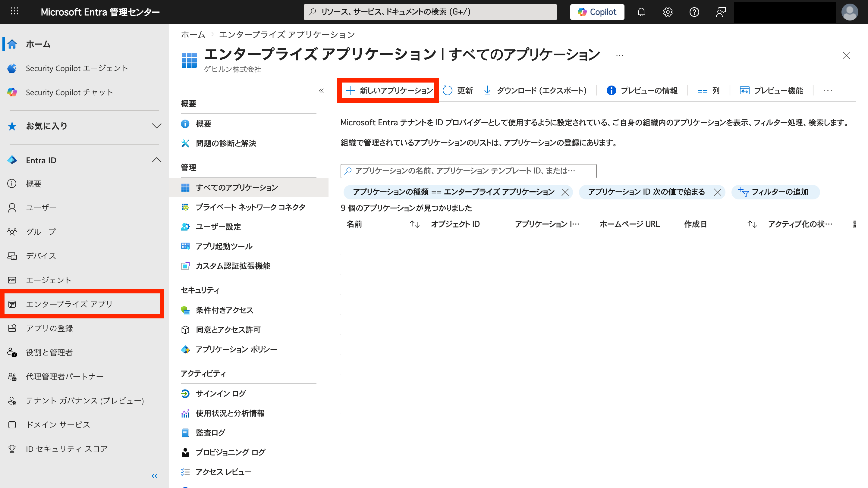The height and width of the screenshot is (488, 868).
Task: Remove アプリケーション ID filter chip
Action: (x=717, y=192)
